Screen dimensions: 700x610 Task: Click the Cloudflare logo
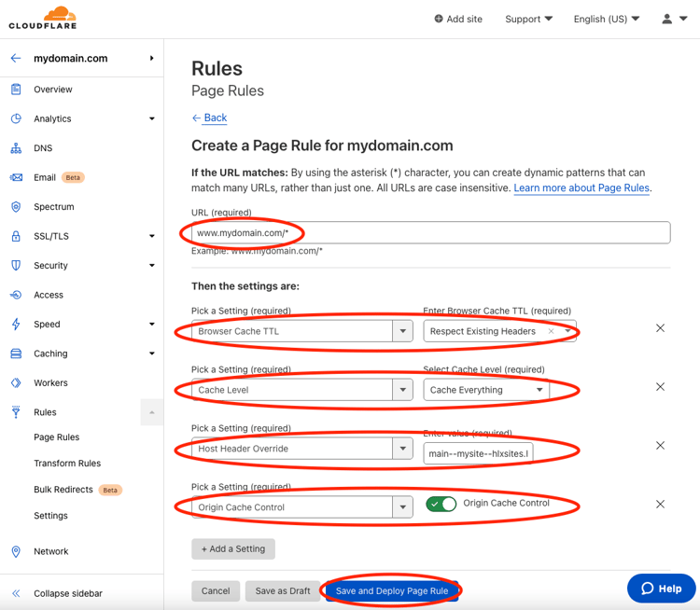pos(43,18)
